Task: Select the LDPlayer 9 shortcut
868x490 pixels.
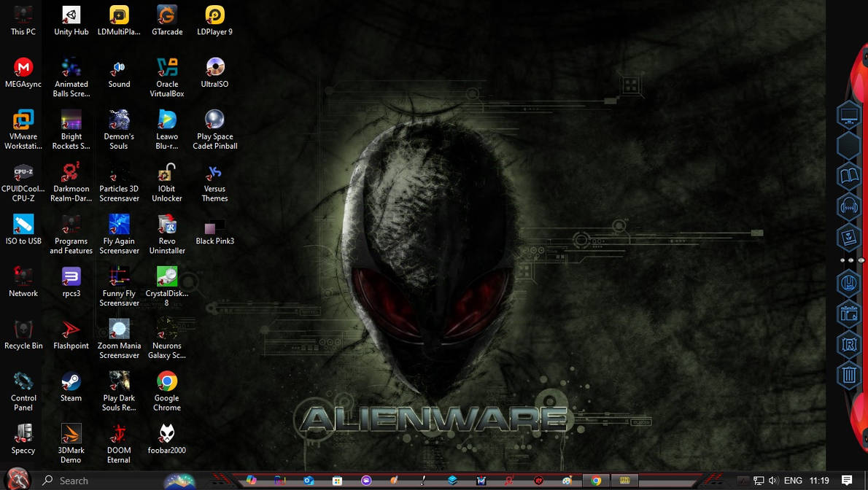Action: point(214,21)
